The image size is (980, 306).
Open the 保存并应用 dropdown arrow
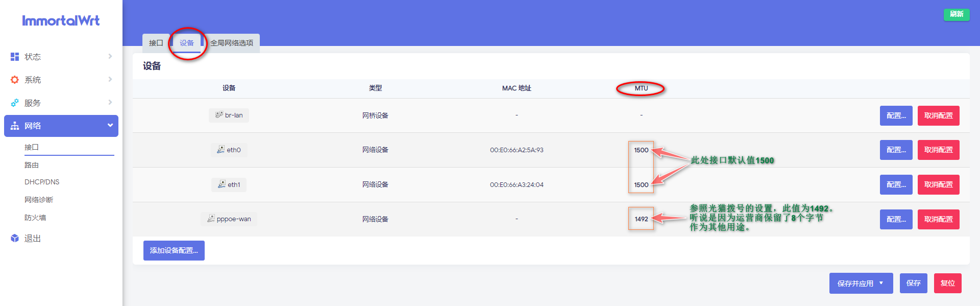(881, 283)
